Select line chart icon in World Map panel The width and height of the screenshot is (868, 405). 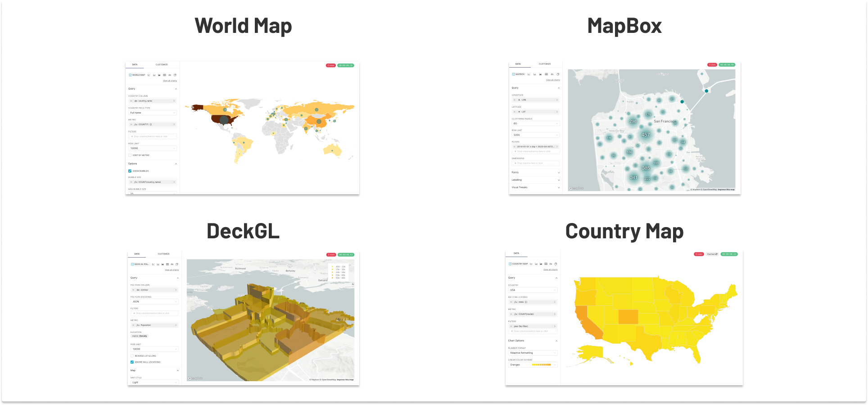(x=149, y=75)
